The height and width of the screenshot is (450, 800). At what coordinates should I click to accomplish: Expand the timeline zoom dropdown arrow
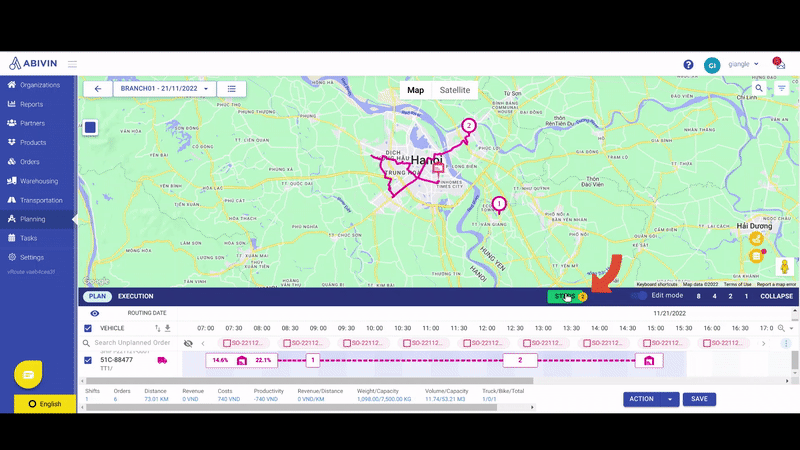click(x=792, y=329)
